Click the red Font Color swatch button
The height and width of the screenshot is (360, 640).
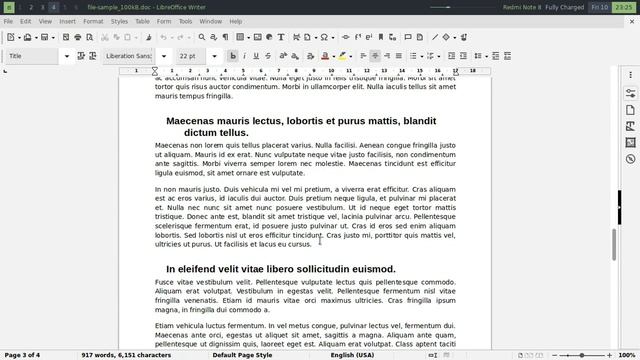[325, 56]
